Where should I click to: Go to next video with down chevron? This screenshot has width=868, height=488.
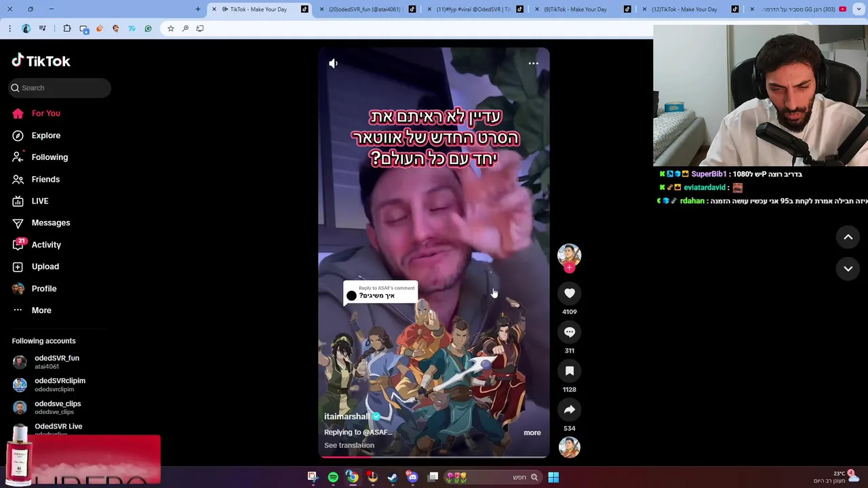click(848, 269)
